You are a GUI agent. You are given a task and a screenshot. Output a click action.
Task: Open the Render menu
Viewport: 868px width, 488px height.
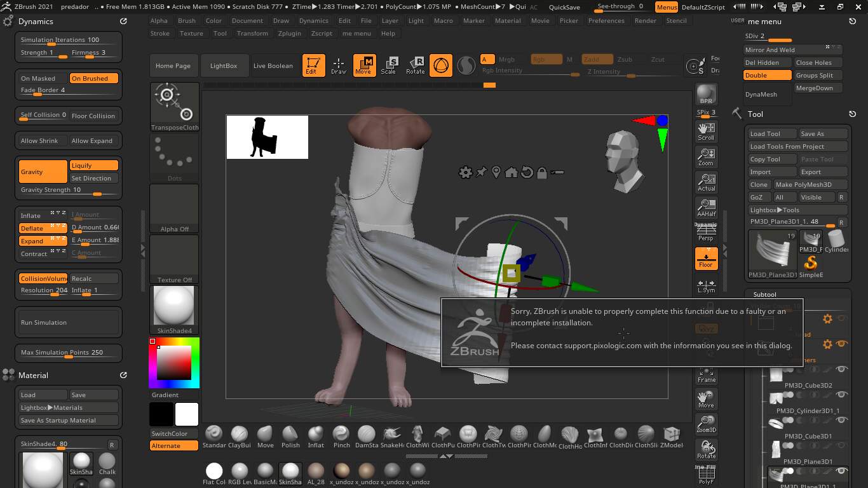646,20
